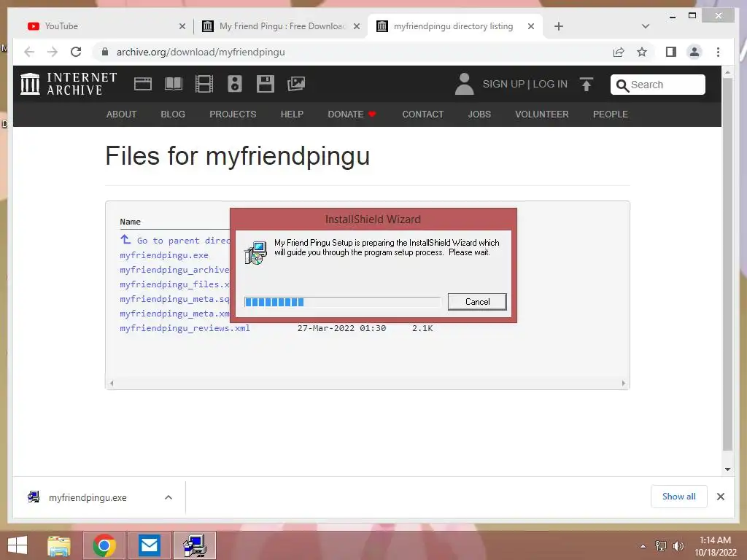Open the DONATE menu item
The height and width of the screenshot is (560, 747).
point(352,114)
